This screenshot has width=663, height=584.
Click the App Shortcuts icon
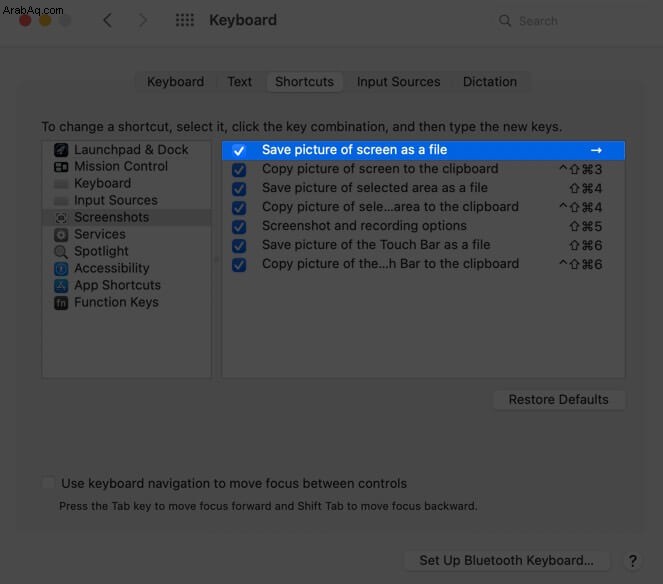(61, 285)
